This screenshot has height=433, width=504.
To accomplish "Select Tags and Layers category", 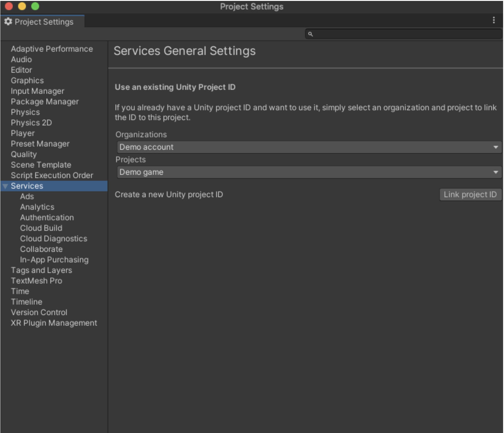I will coord(41,270).
